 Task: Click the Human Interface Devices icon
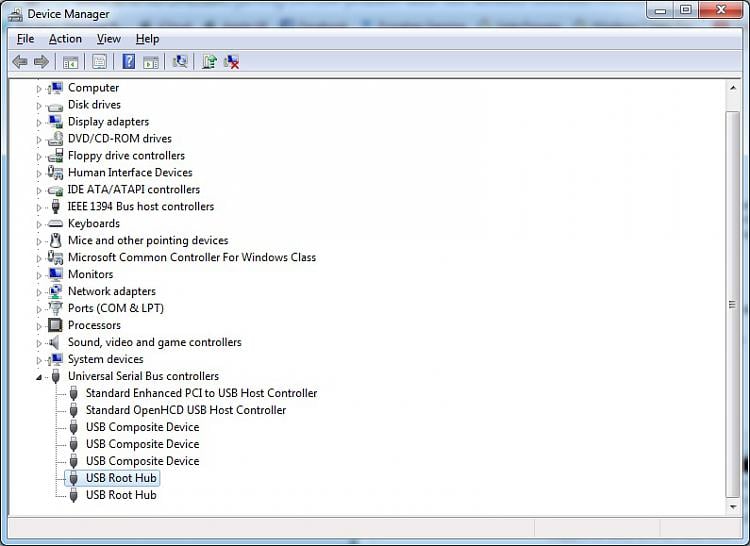pos(55,173)
